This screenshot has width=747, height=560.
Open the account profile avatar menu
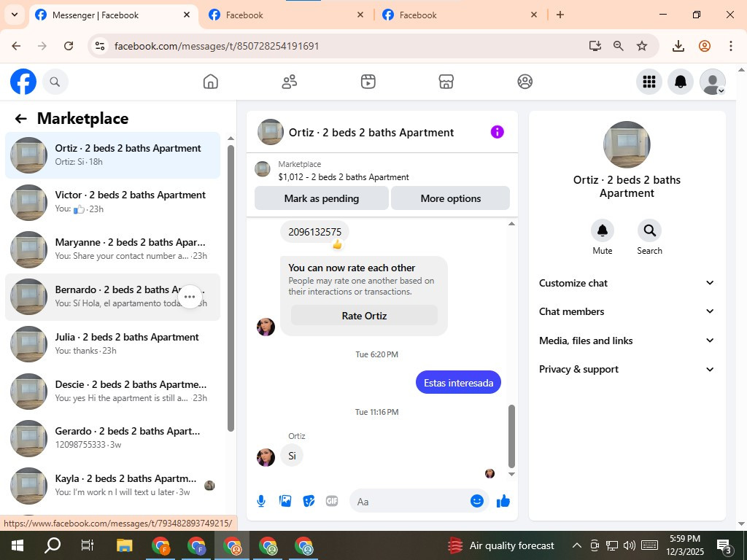pos(712,82)
